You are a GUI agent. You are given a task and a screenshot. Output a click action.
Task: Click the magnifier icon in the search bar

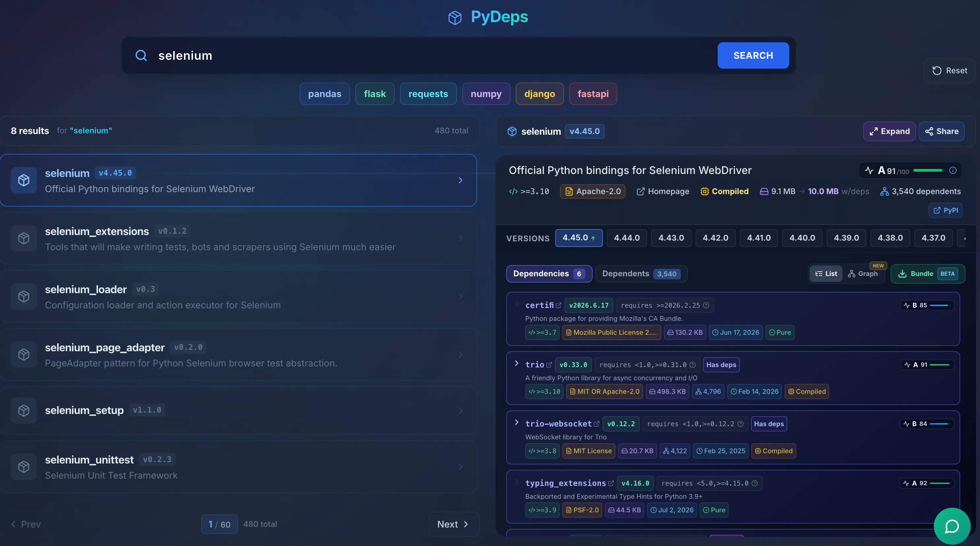(141, 55)
